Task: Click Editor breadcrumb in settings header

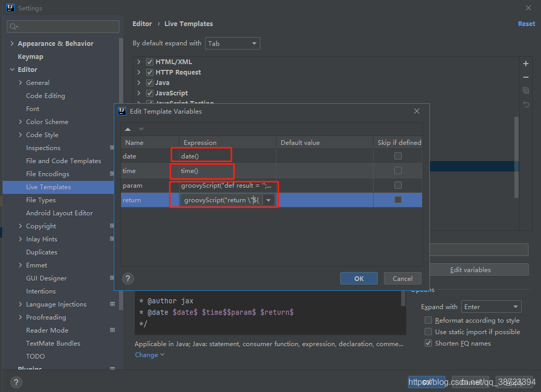Action: click(142, 24)
